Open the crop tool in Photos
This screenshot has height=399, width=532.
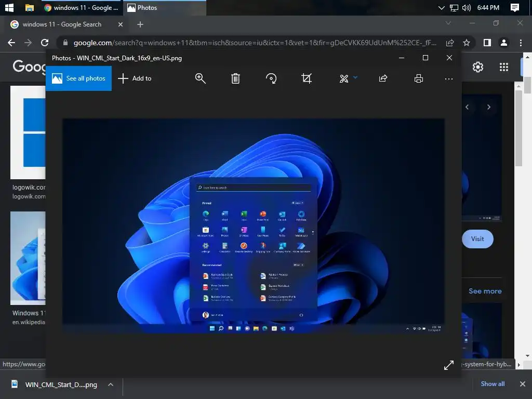307,78
